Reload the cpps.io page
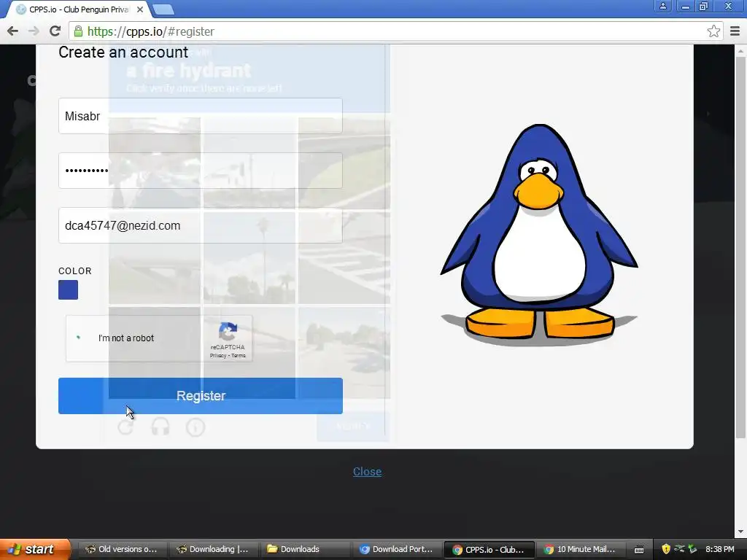Viewport: 747px width, 560px height. coord(55,31)
